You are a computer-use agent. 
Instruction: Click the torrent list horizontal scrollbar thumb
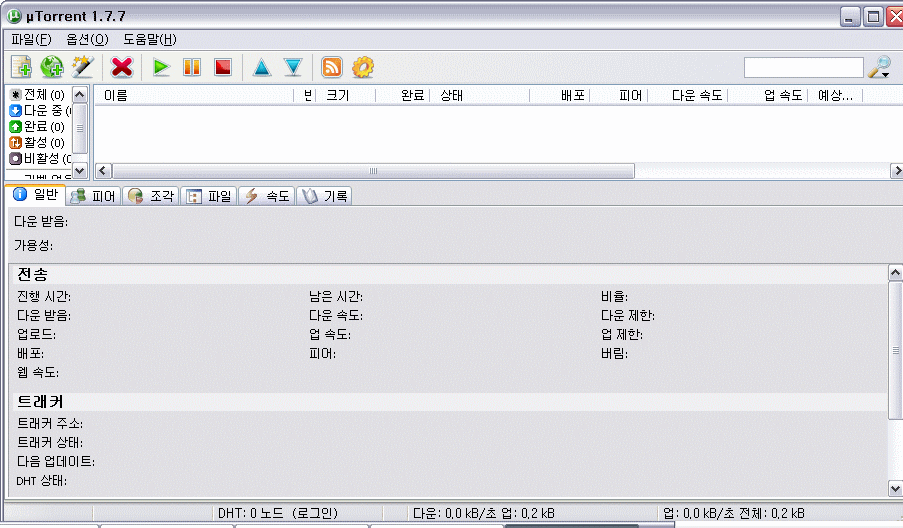pyautogui.click(x=373, y=171)
